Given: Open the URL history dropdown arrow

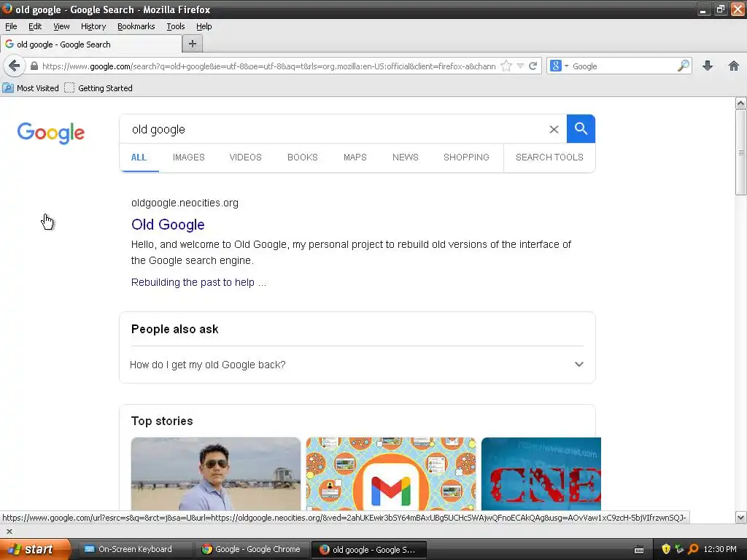Looking at the screenshot, I should pyautogui.click(x=520, y=66).
